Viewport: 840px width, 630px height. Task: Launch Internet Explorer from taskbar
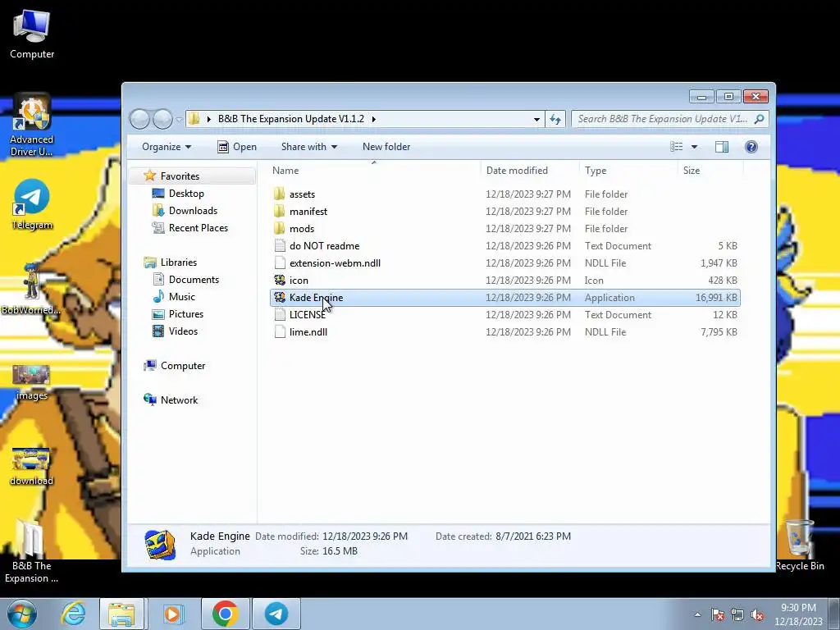click(73, 614)
